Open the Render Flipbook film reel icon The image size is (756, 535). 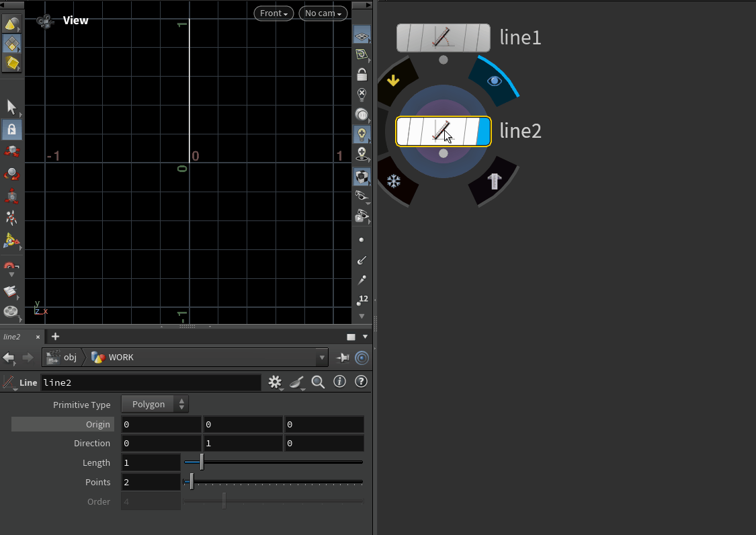(11, 311)
